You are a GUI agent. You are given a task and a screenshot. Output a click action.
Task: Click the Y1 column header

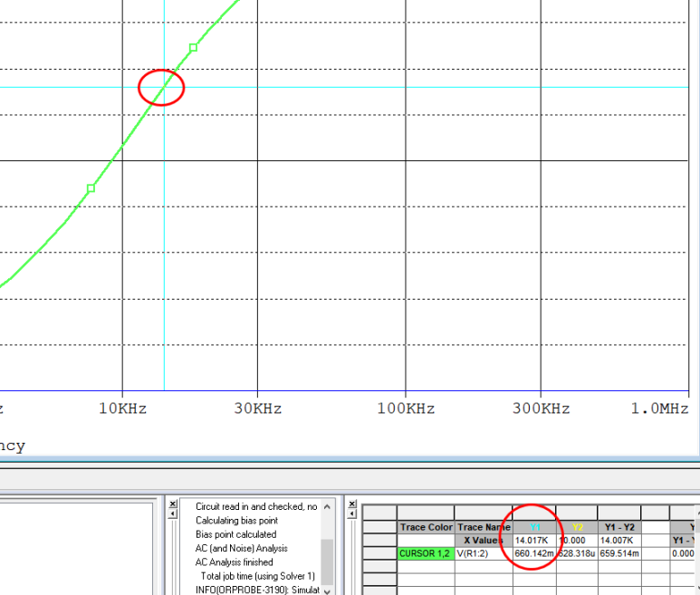[x=535, y=527]
